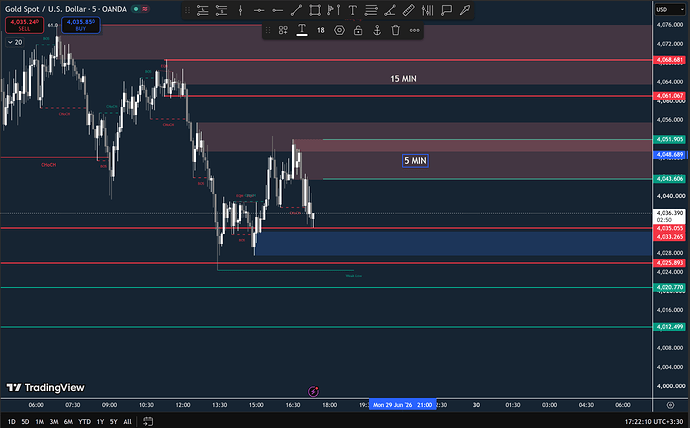Open the USD currency dropdown
The height and width of the screenshot is (428, 690).
point(670,9)
